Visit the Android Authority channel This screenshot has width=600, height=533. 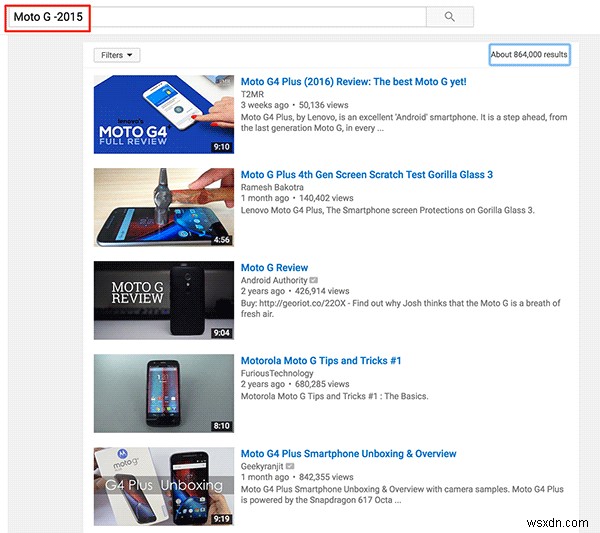click(274, 280)
